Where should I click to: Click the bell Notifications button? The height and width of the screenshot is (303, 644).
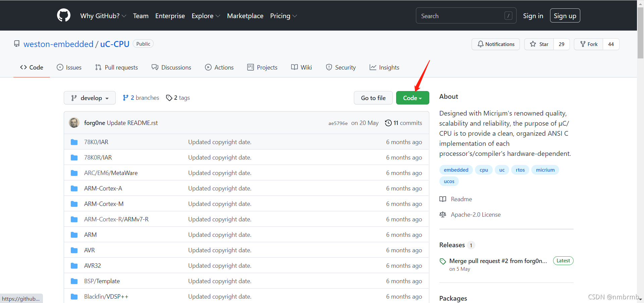495,44
